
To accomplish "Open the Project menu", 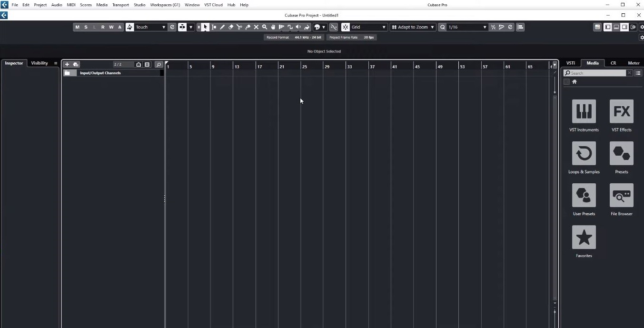I will 40,5.
